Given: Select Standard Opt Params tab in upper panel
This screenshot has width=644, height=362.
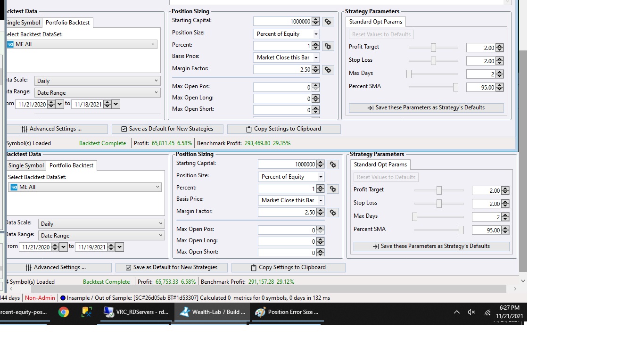Looking at the screenshot, I should (x=375, y=22).
